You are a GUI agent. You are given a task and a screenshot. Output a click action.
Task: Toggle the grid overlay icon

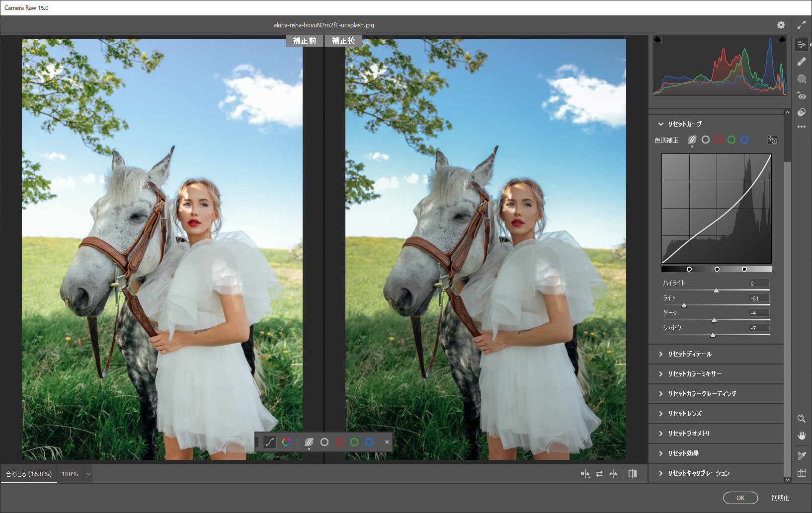point(802,473)
